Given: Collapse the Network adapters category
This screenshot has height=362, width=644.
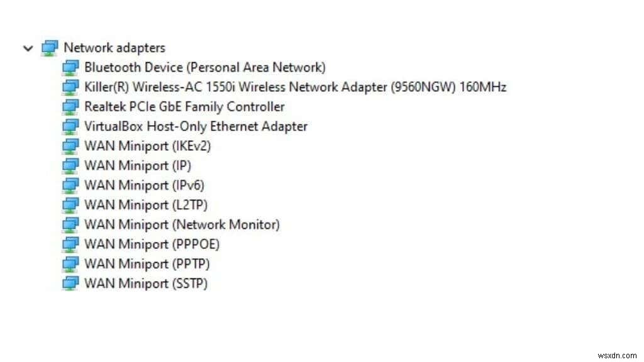Looking at the screenshot, I should (28, 48).
